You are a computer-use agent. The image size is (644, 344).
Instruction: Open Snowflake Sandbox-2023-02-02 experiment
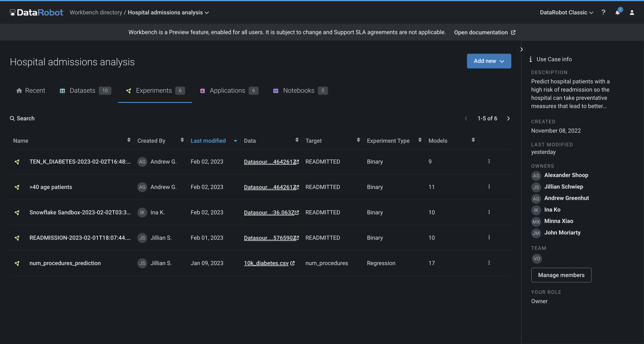[x=80, y=212]
